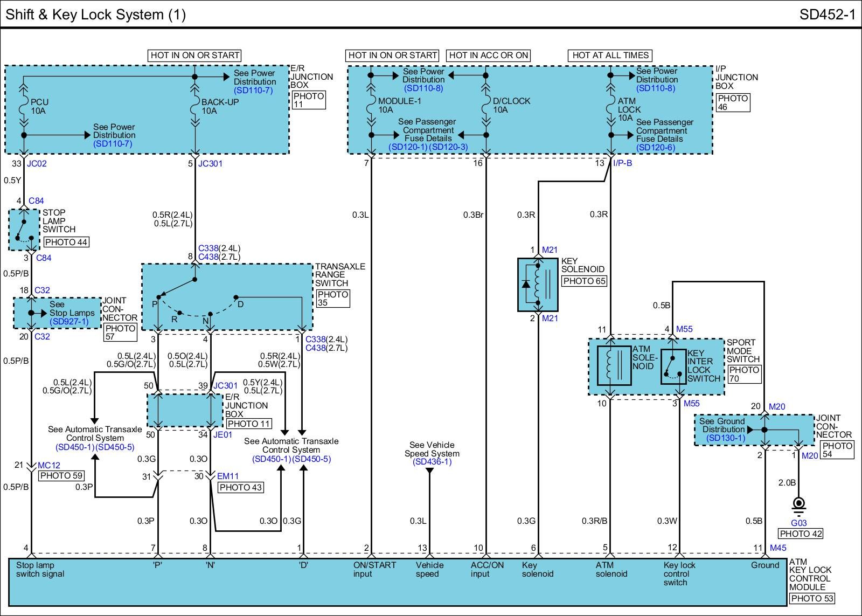862x616 pixels.
Task: Click the MODULE-1 10A fuse symbol
Action: 371,105
